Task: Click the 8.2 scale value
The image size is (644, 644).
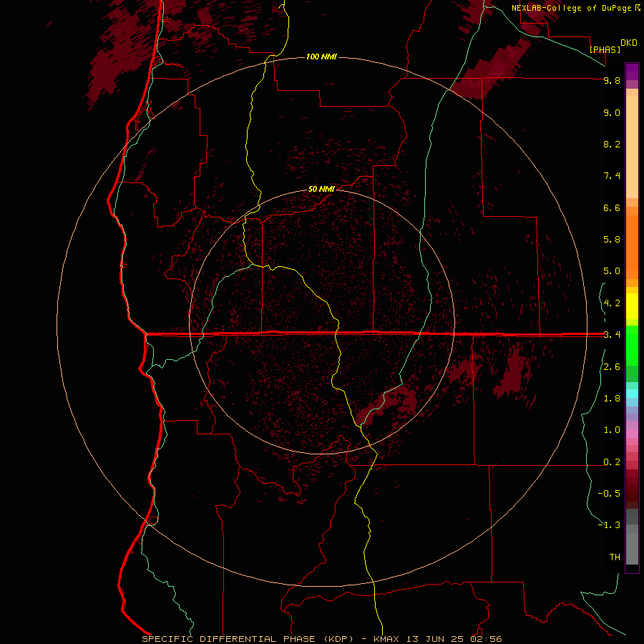Action: coord(612,144)
